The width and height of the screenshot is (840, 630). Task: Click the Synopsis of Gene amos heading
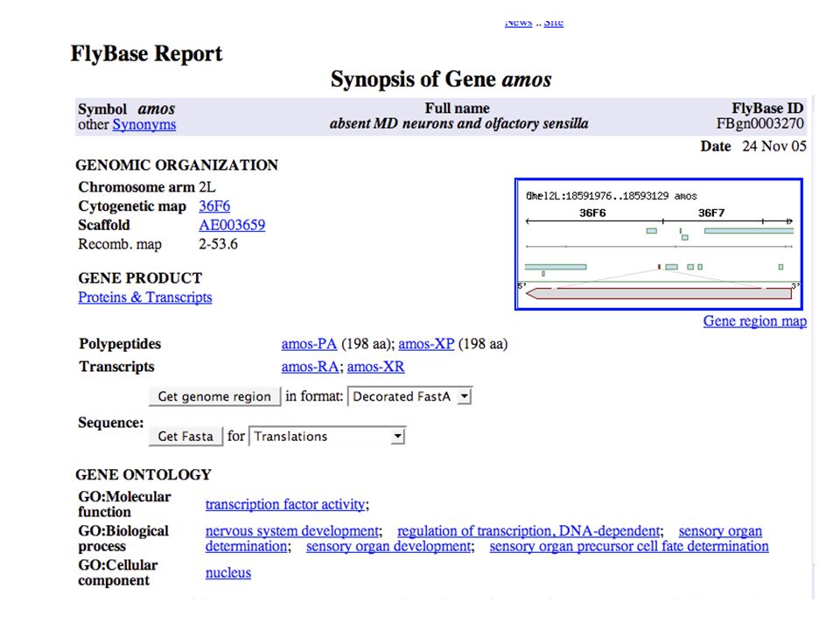(441, 80)
